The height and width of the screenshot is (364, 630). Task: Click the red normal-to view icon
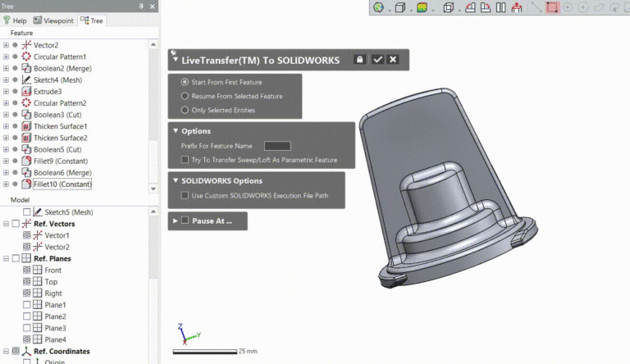click(517, 7)
